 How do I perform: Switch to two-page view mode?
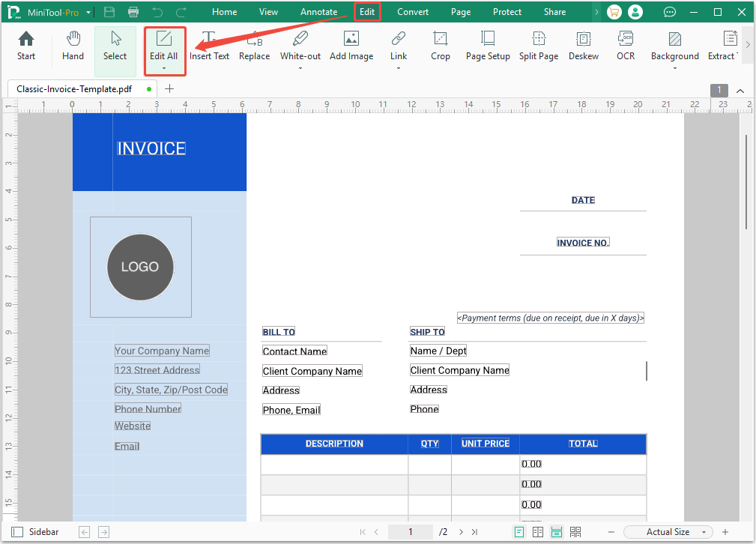tap(538, 531)
